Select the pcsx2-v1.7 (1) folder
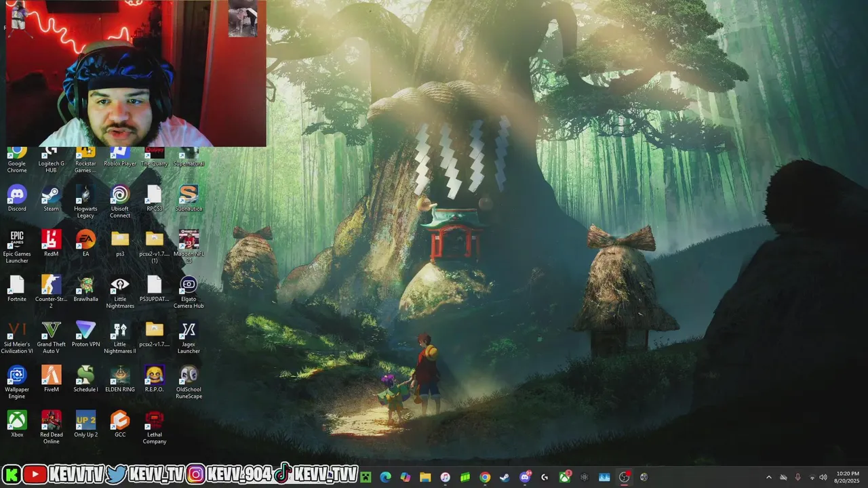The width and height of the screenshot is (868, 488). 154,247
